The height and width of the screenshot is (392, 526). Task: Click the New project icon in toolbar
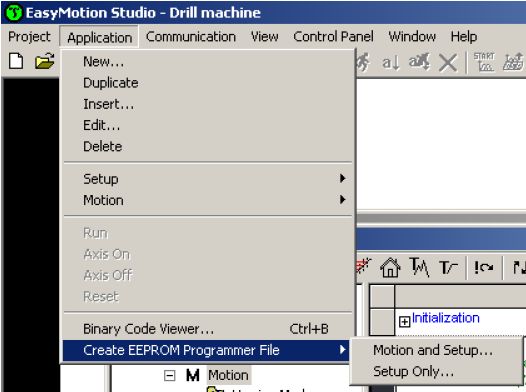[x=16, y=61]
